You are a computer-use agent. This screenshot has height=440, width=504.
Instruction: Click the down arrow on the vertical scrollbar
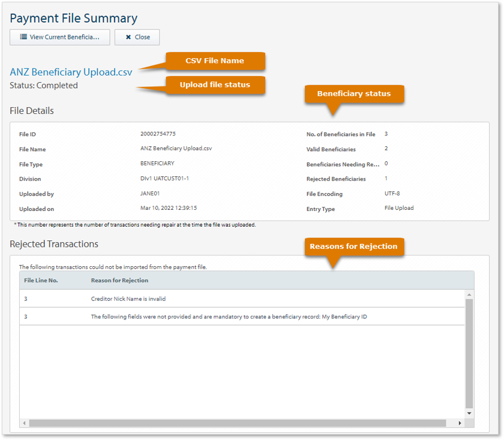click(468, 413)
